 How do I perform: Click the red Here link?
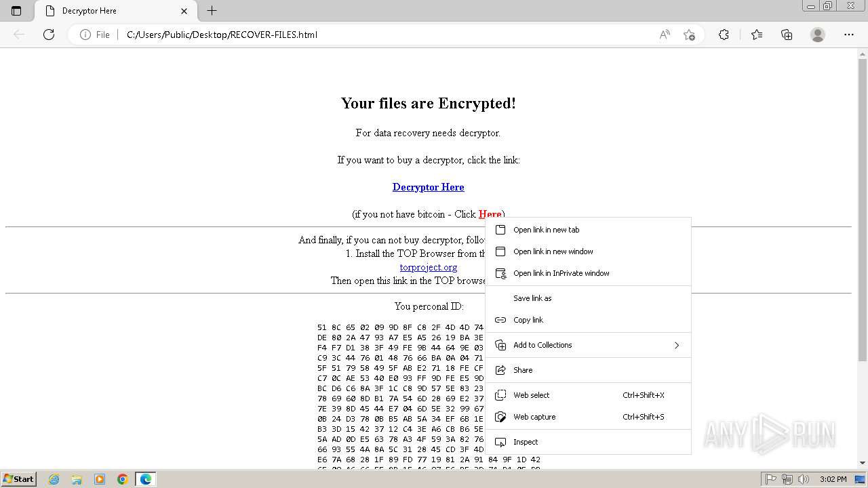click(x=490, y=214)
